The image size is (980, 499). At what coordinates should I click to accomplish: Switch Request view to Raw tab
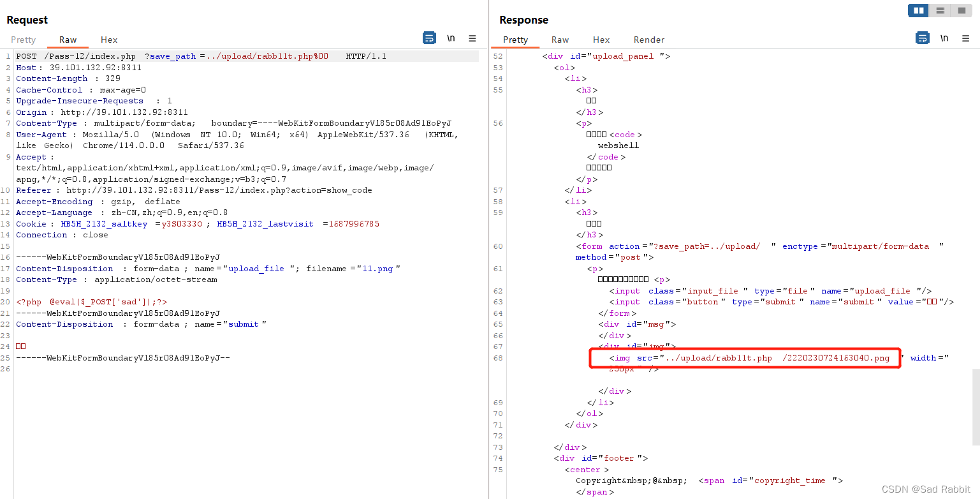(x=68, y=40)
